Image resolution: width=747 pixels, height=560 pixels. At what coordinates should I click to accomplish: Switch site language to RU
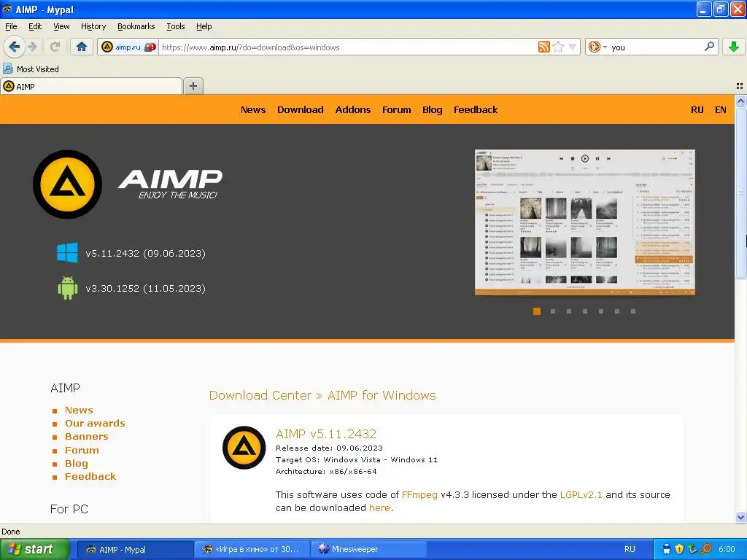(697, 109)
